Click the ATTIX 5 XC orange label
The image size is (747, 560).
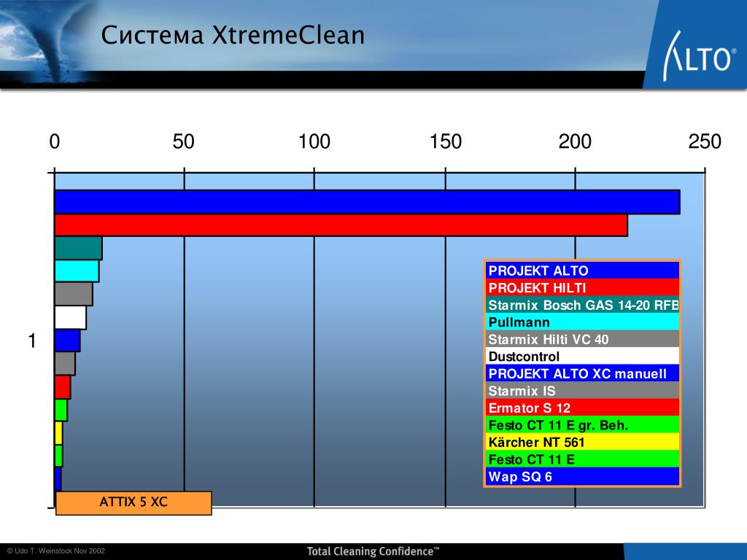click(133, 503)
